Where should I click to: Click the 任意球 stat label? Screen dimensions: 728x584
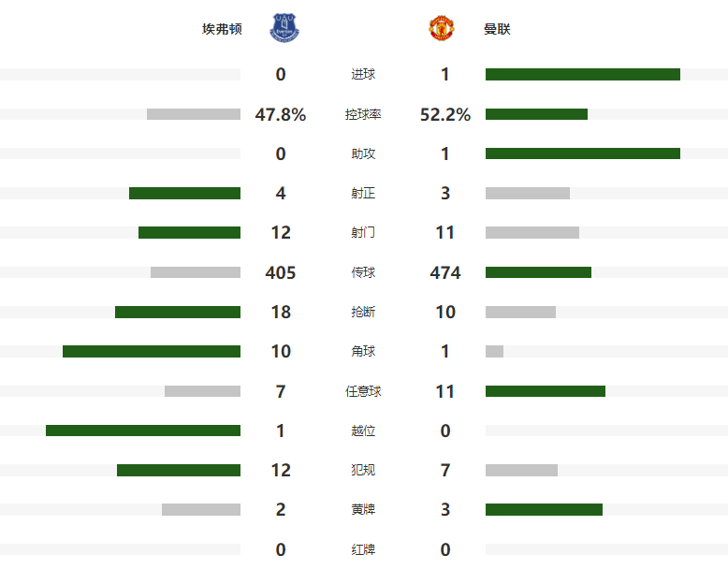pyautogui.click(x=363, y=391)
